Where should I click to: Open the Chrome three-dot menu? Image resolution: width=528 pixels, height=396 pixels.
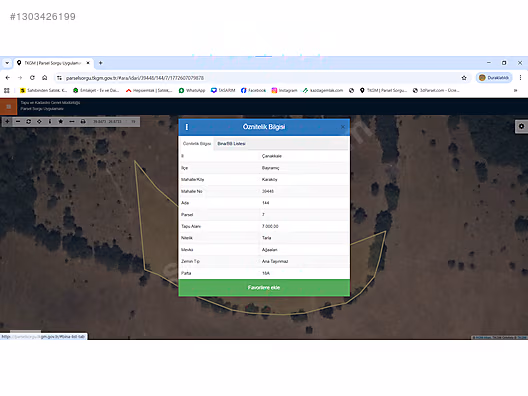tap(520, 78)
